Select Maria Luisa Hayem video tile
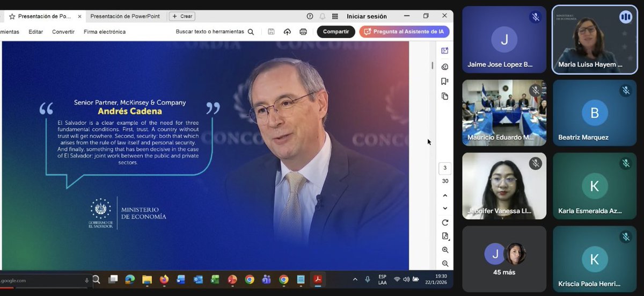Screen dimensions: 644x296 (x=595, y=39)
